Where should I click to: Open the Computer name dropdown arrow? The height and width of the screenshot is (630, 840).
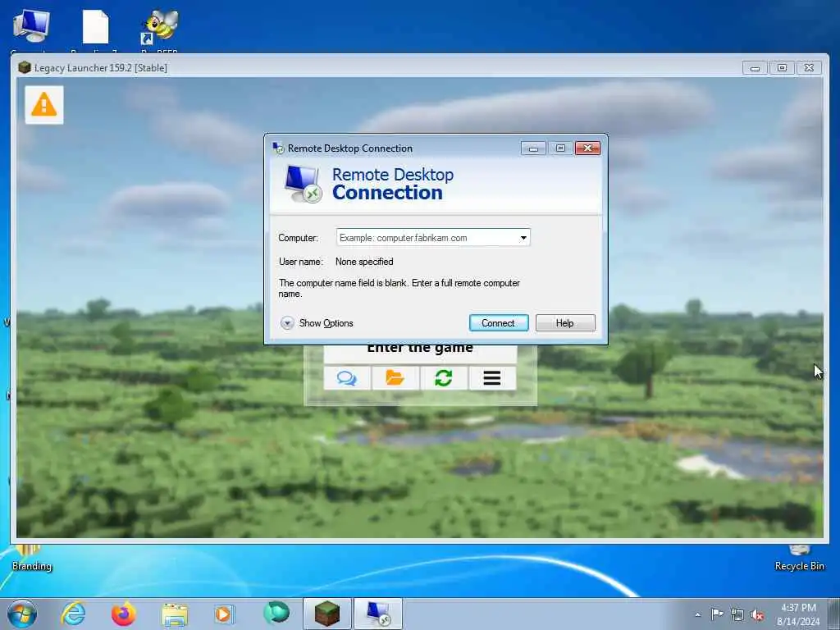[x=523, y=238]
